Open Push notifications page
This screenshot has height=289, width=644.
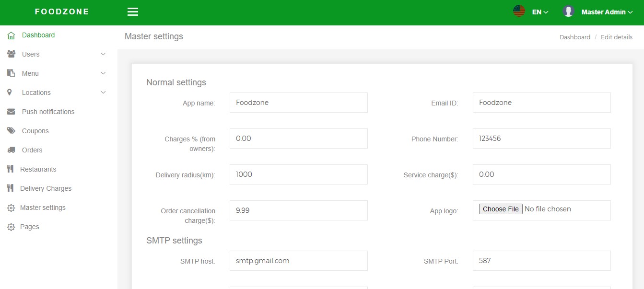click(x=48, y=112)
